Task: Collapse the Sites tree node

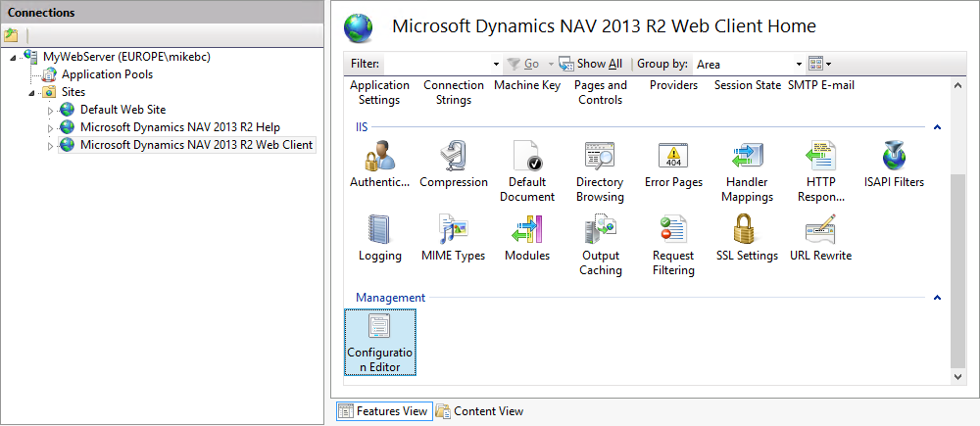Action: pyautogui.click(x=32, y=92)
